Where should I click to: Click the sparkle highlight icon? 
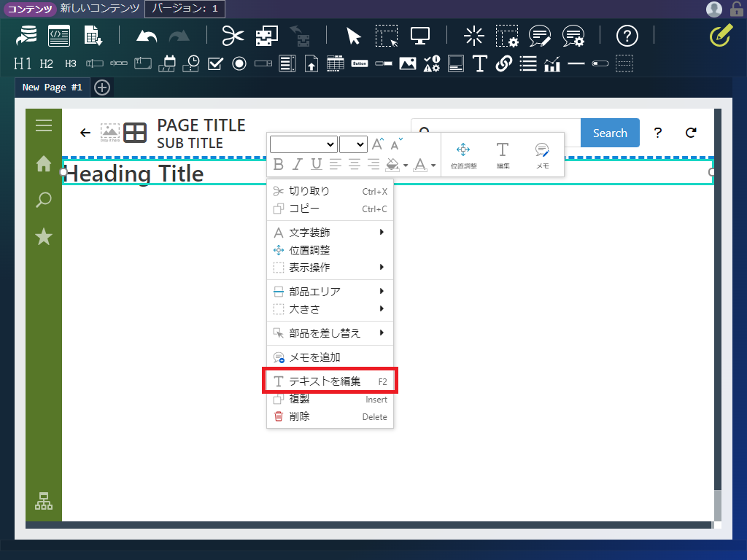473,36
